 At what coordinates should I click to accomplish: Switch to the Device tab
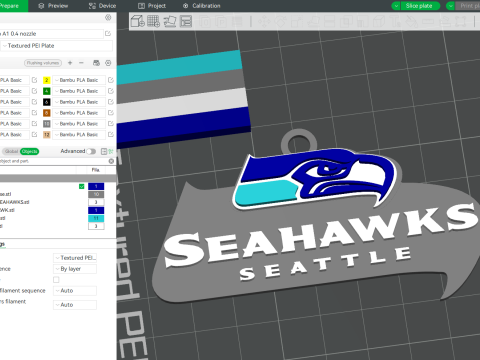pos(102,6)
